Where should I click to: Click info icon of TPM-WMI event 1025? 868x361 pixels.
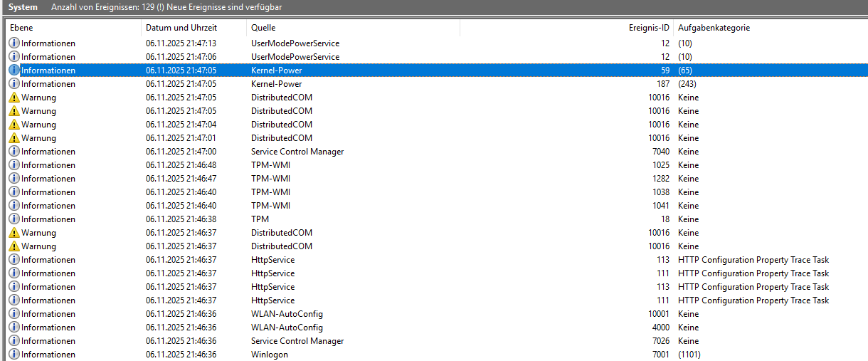(x=14, y=165)
